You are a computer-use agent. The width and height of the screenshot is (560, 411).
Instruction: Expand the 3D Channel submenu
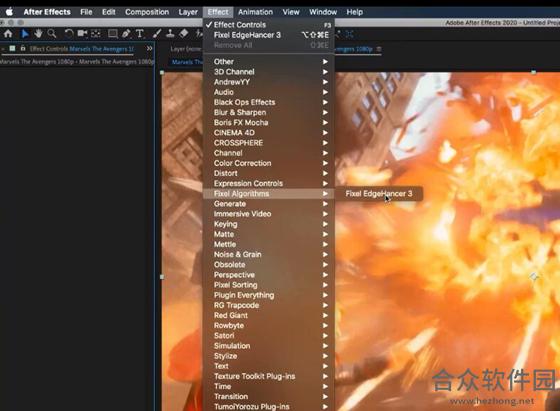tap(269, 72)
